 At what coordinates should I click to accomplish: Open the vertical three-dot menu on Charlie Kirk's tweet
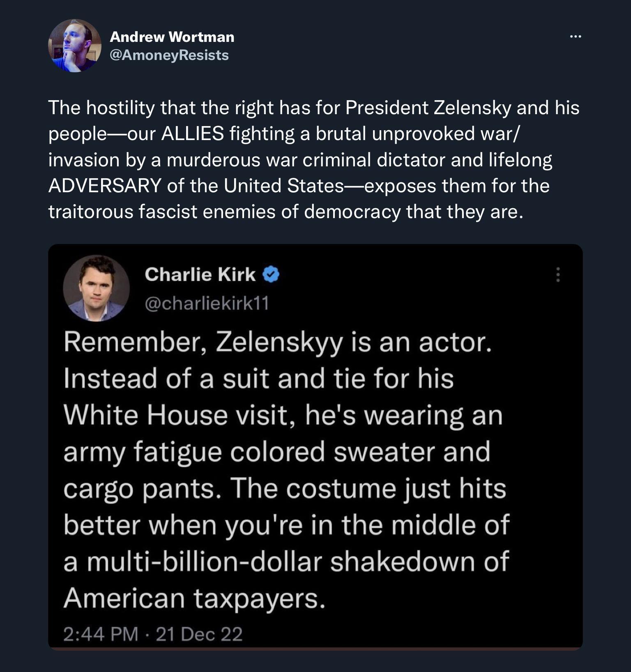[558, 275]
